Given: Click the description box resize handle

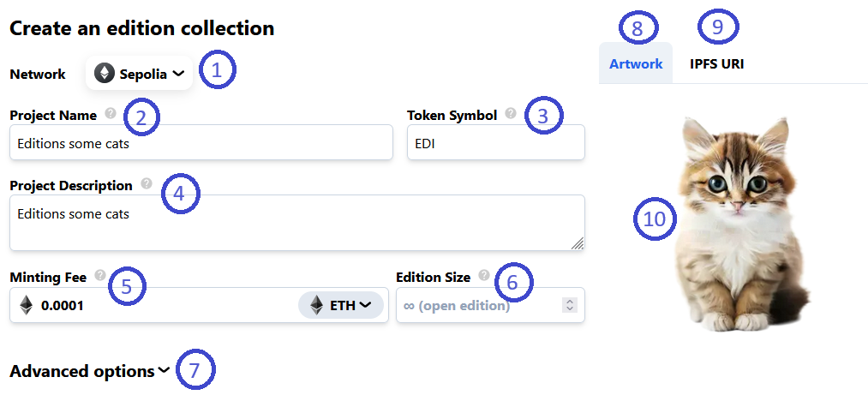Looking at the screenshot, I should point(578,243).
